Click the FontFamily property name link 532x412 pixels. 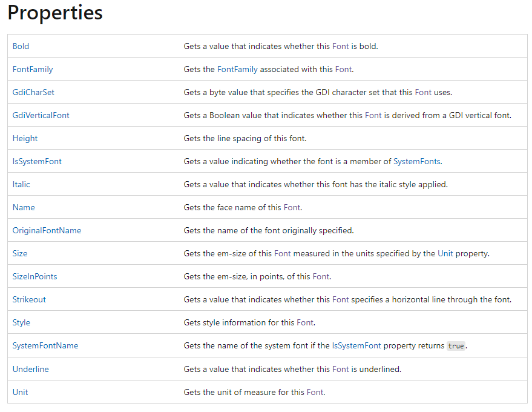[33, 69]
